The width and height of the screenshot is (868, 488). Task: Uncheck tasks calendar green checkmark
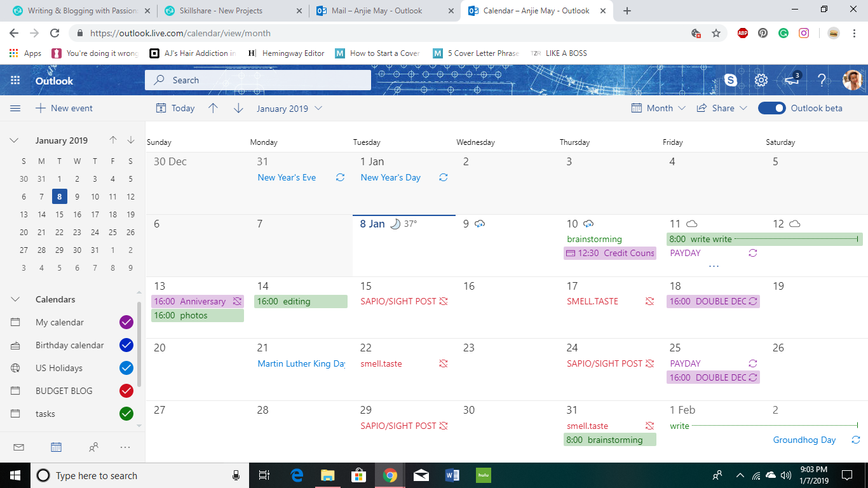point(126,414)
